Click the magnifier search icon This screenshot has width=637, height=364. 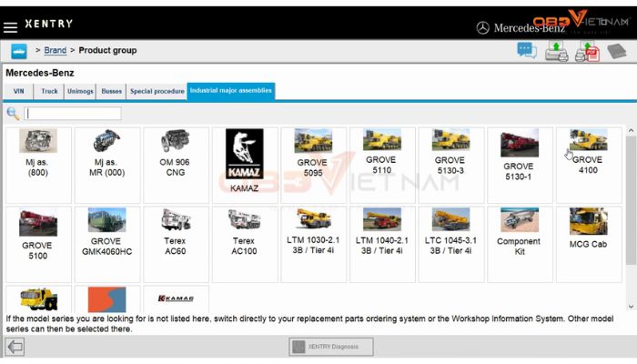click(13, 114)
